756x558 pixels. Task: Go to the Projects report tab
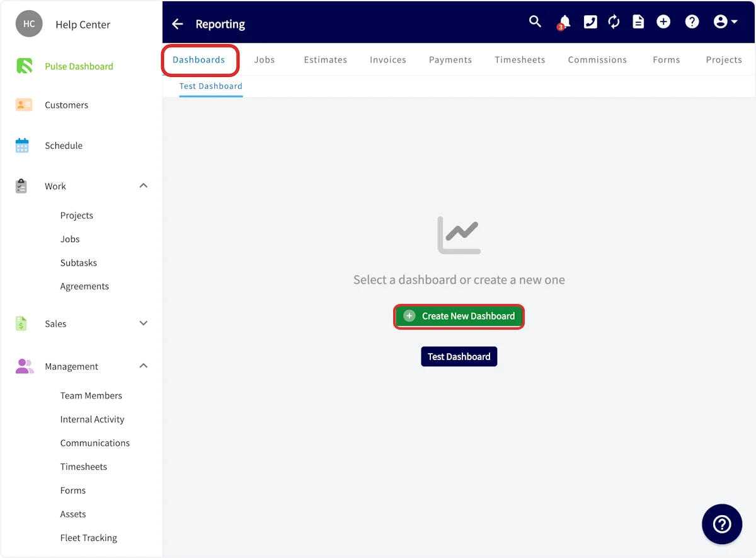point(724,60)
